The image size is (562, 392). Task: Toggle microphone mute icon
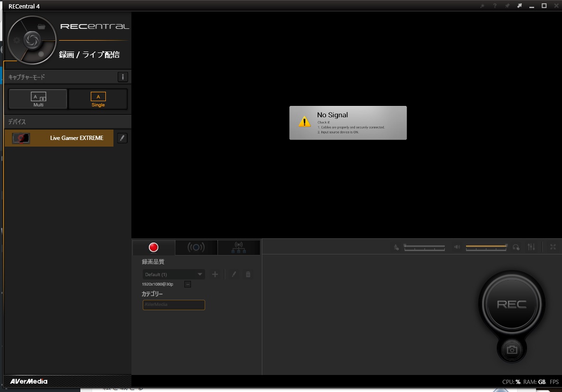point(396,247)
